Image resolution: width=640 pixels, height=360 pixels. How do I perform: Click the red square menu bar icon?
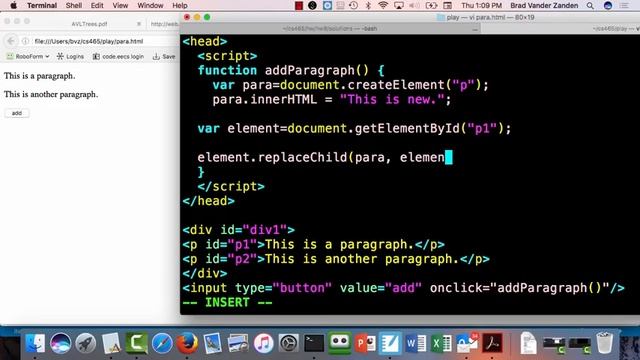pos(299,5)
